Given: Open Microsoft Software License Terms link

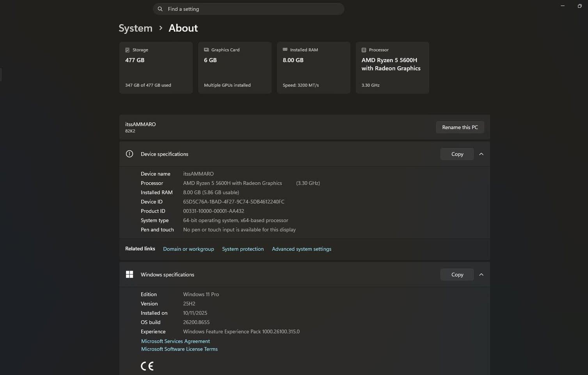Looking at the screenshot, I should tap(179, 349).
